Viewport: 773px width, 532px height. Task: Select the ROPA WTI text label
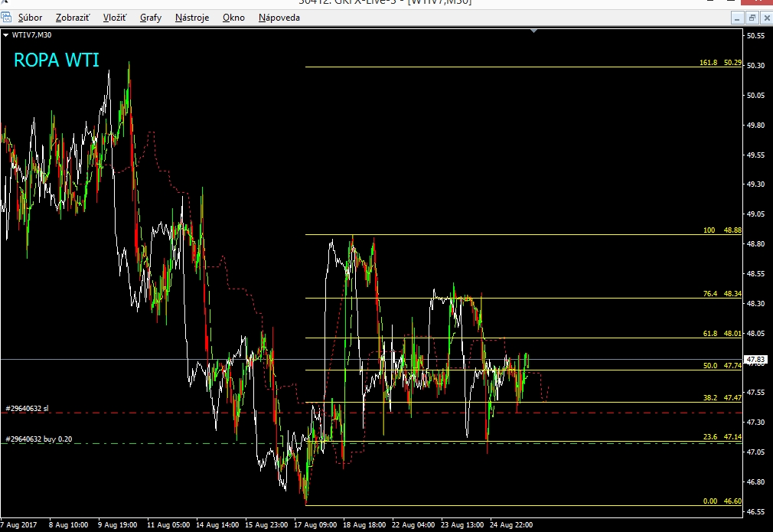tap(56, 60)
